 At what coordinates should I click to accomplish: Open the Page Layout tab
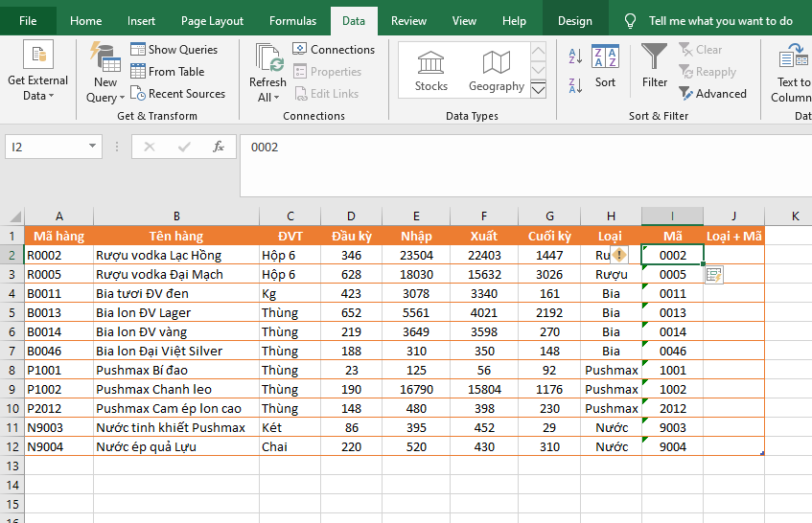click(212, 20)
